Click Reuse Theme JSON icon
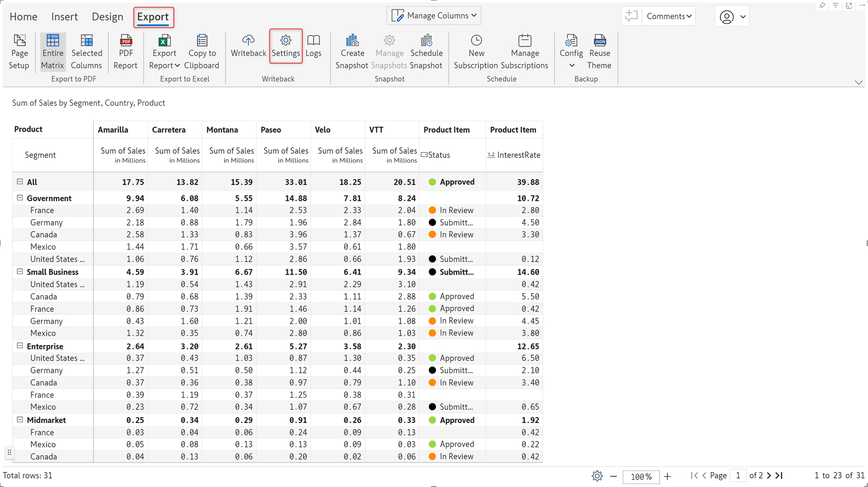This screenshot has width=868, height=487. coord(599,40)
